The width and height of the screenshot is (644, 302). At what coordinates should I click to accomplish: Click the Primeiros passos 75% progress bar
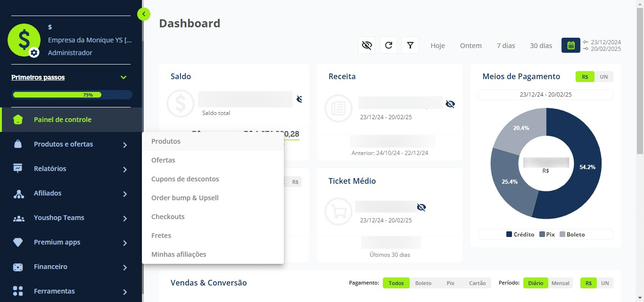pos(72,95)
